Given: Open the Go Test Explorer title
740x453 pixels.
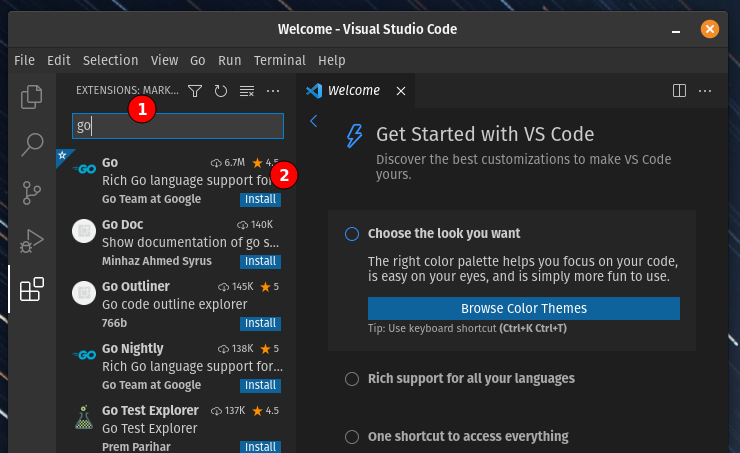Looking at the screenshot, I should [x=150, y=411].
